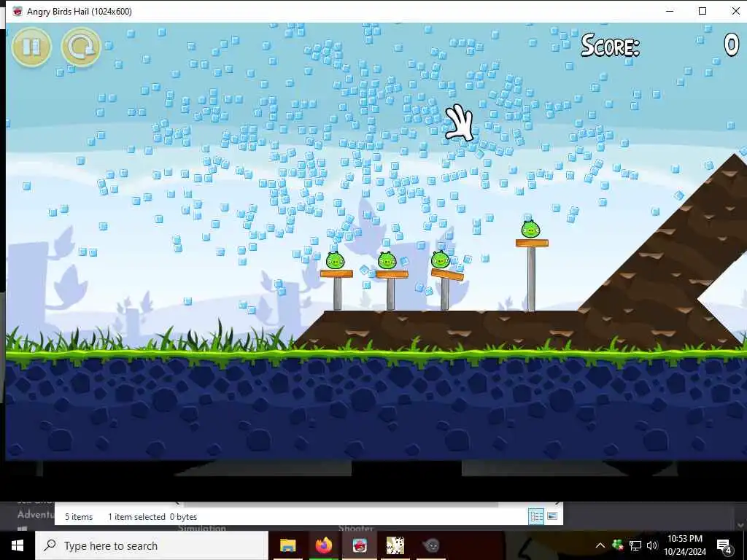This screenshot has height=560, width=747.
Task: Pause the Angry Birds Hail game
Action: click(31, 47)
